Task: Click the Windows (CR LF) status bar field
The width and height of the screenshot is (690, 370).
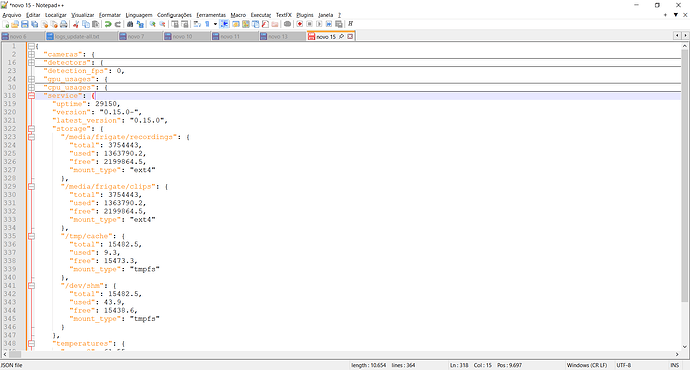Action: coord(587,365)
